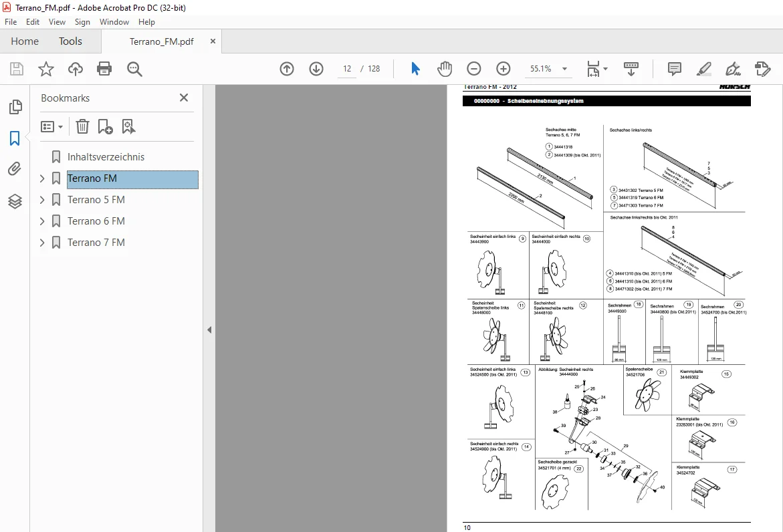Viewport: 783px width, 532px height.
Task: Add a new bookmark icon
Action: 105,127
